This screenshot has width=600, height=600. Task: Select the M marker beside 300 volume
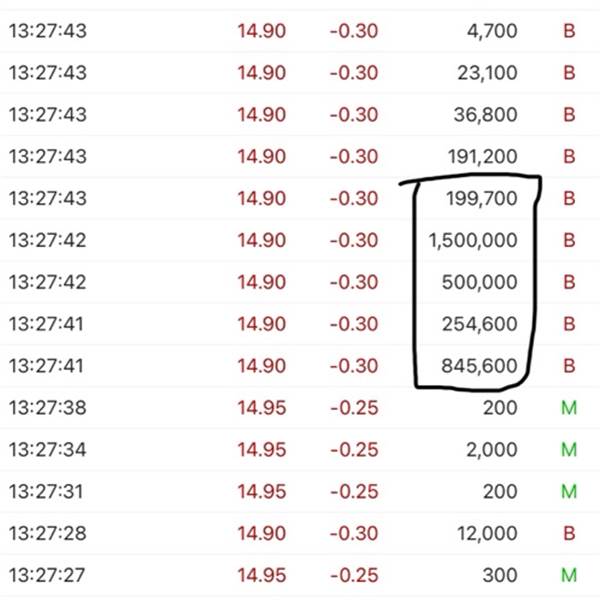coord(569,575)
